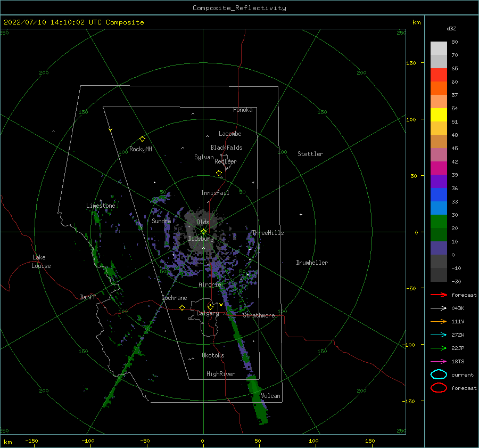The width and height of the screenshot is (479, 448).
Task: Select the yellow diamond marker near Cochrane
Action: point(182,307)
